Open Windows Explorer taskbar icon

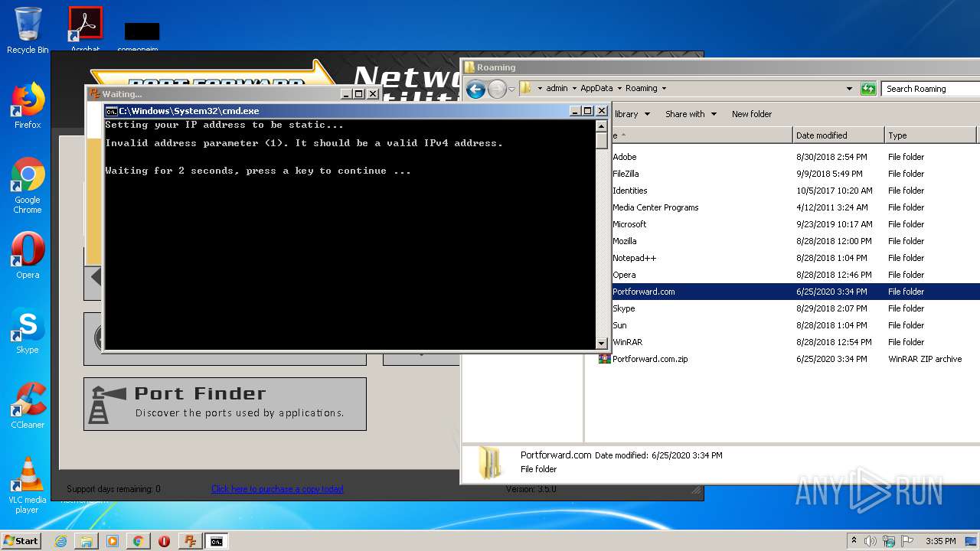tap(87, 541)
